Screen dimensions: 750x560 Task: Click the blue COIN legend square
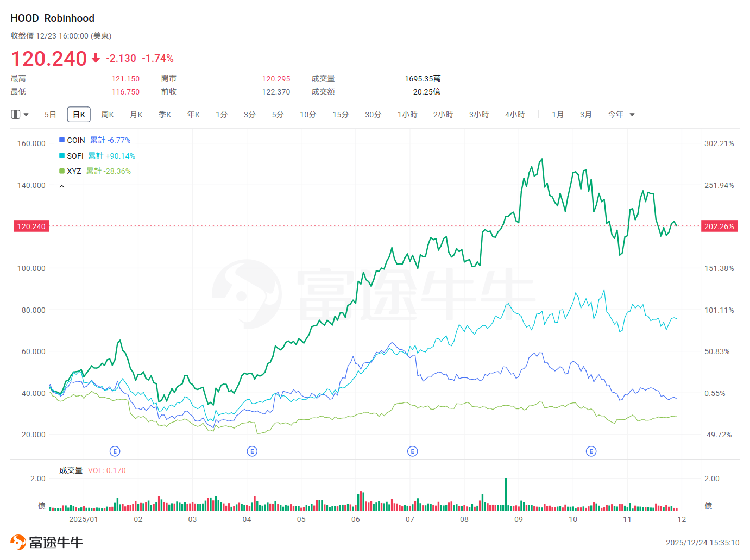click(62, 140)
